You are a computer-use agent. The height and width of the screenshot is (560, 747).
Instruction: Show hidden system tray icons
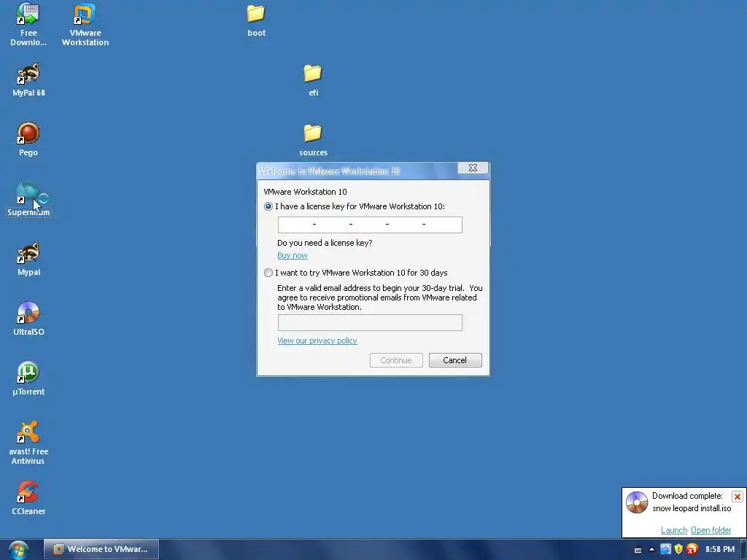[651, 550]
